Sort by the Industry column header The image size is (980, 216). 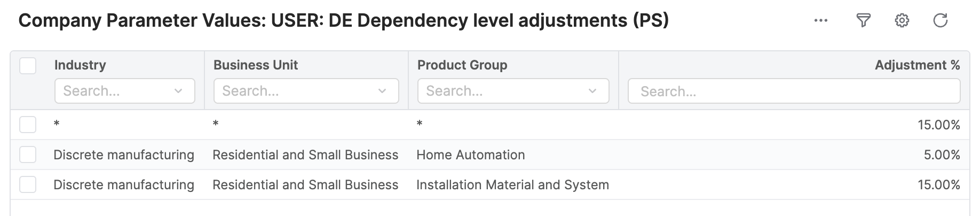[x=80, y=65]
